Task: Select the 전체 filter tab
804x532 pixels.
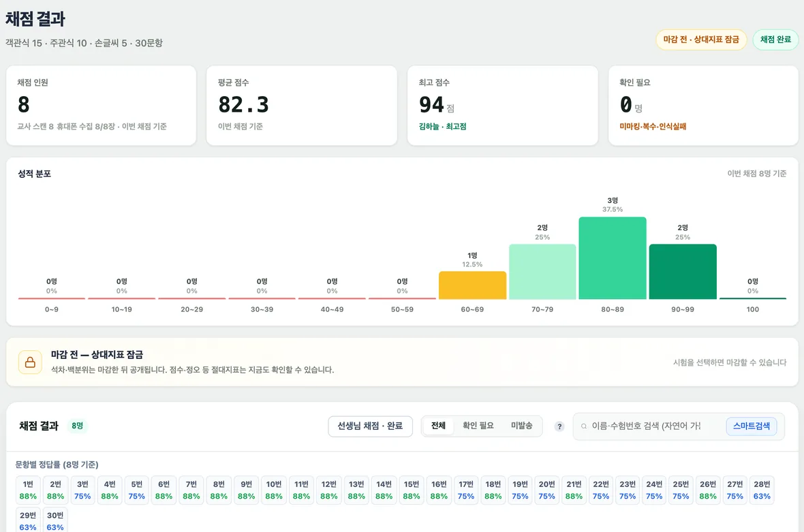Action: coord(438,426)
